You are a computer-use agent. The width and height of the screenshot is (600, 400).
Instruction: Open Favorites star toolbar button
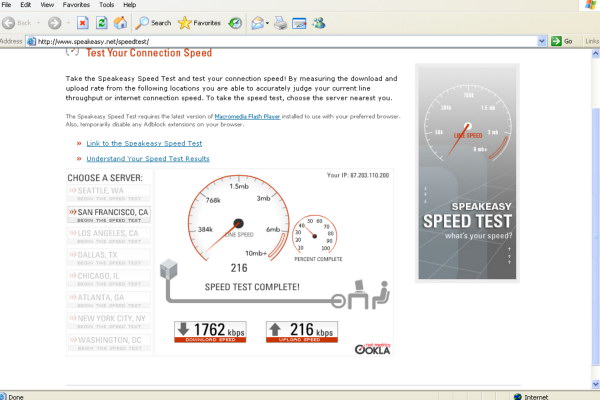click(199, 23)
